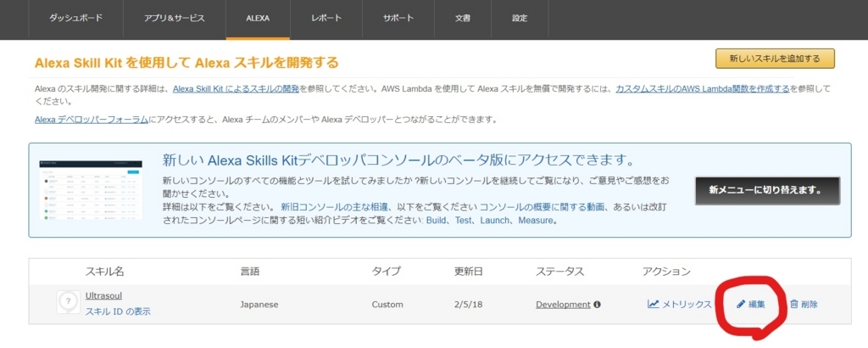Click the 2/5/18 update date
Viewport: 868px width, 348px height.
tap(467, 304)
